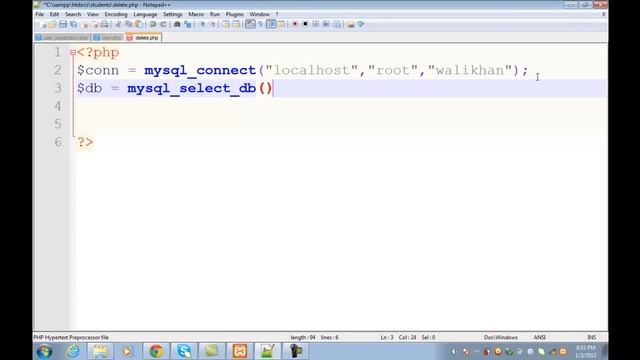
Task: Open Google Chrome from taskbar
Action: (156, 351)
